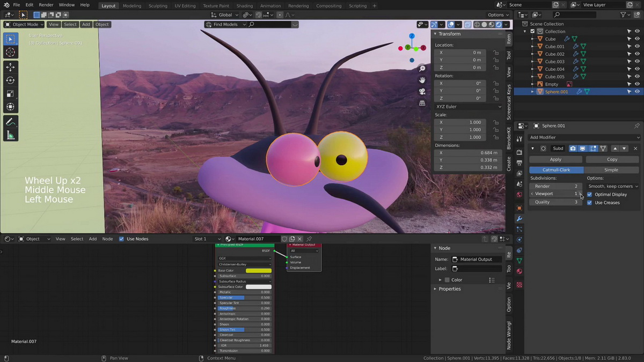Screen dimensions: 644x362
Task: Open the World properties tab icon
Action: 519,195
